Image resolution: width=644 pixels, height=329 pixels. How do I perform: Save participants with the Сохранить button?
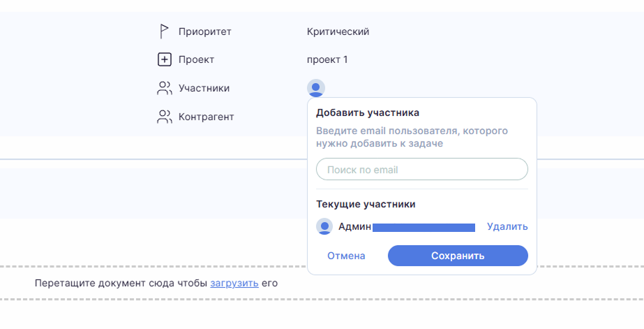coord(458,256)
